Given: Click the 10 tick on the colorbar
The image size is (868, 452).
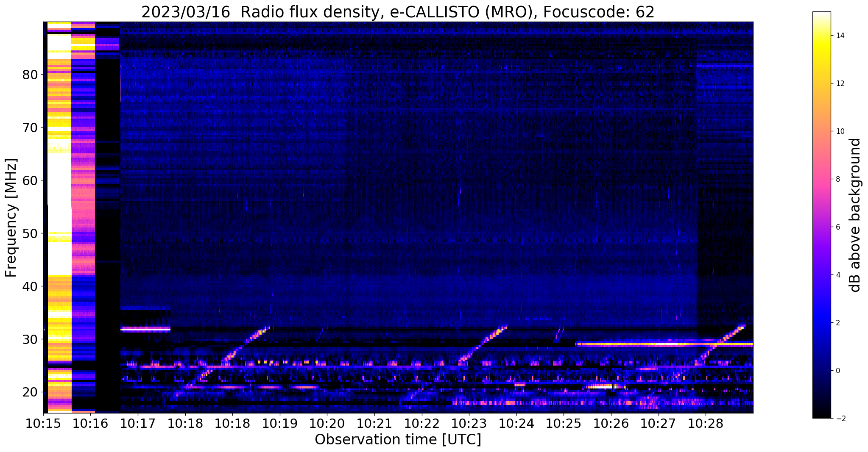Looking at the screenshot, I should [840, 131].
